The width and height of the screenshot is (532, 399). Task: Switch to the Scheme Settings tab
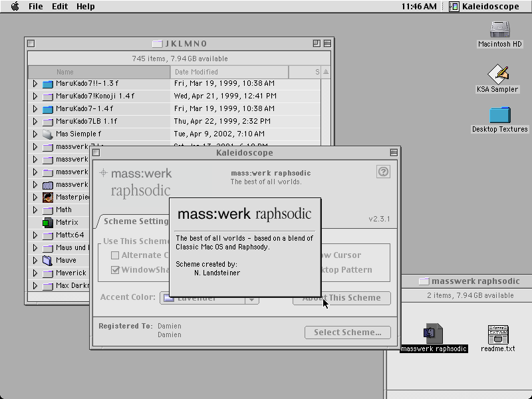tap(135, 221)
